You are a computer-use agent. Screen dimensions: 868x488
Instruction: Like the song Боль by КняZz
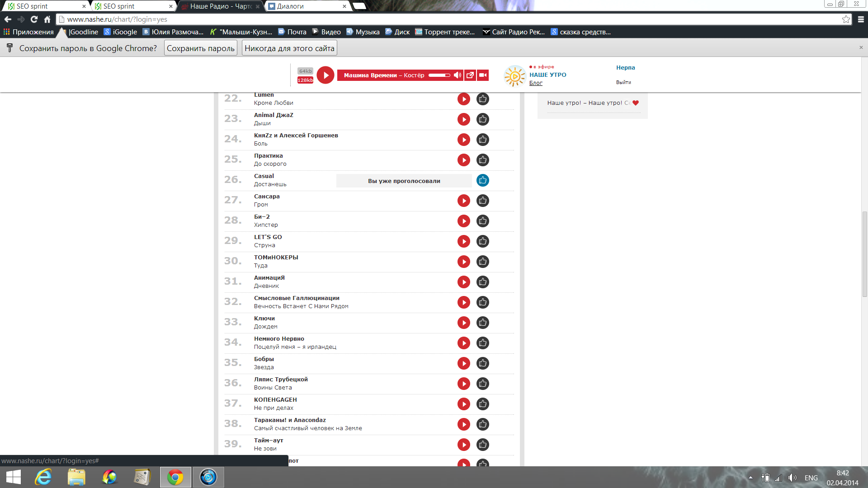482,140
